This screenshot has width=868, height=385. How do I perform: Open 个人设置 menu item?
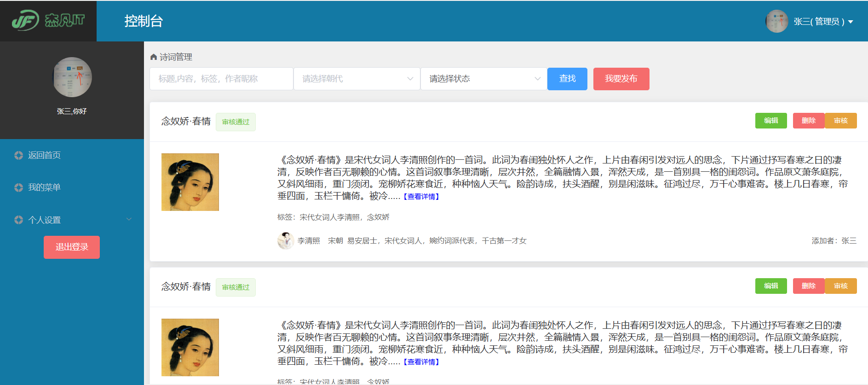[72, 220]
